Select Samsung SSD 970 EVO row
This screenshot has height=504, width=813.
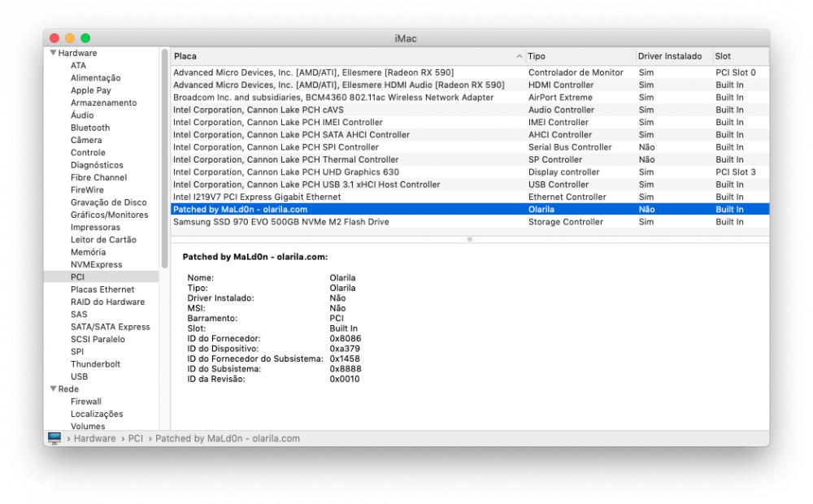coord(470,222)
